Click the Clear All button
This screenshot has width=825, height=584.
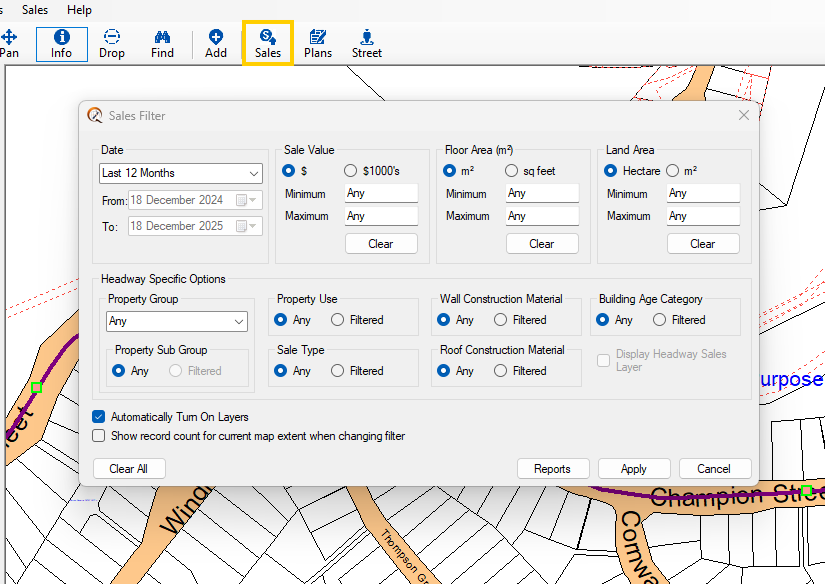tap(128, 469)
